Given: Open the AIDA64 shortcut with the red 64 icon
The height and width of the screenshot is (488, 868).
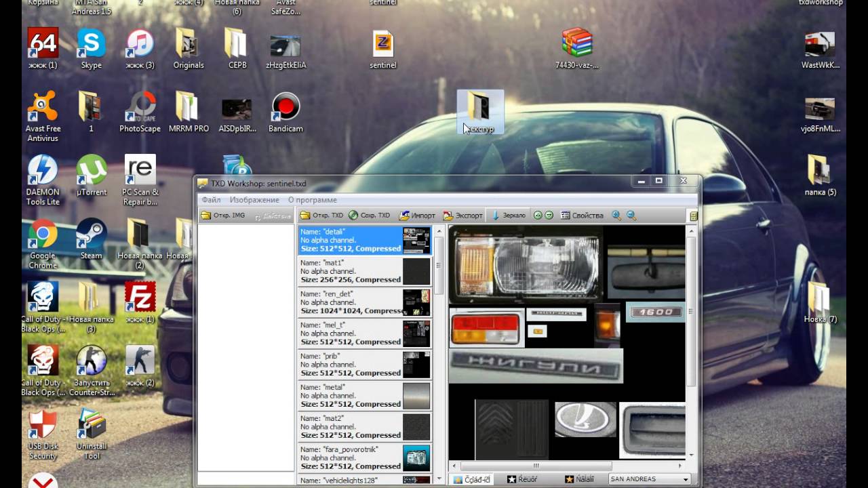Looking at the screenshot, I should [43, 49].
